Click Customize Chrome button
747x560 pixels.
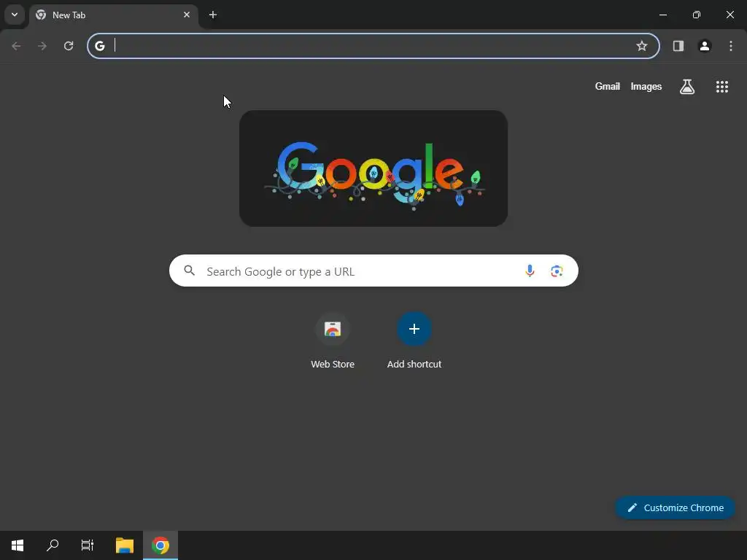[x=675, y=507]
